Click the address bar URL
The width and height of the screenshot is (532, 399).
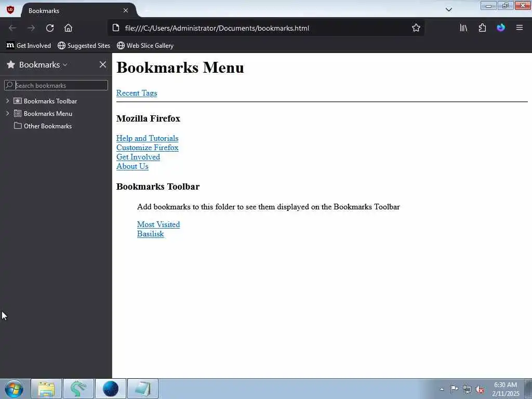point(217,28)
